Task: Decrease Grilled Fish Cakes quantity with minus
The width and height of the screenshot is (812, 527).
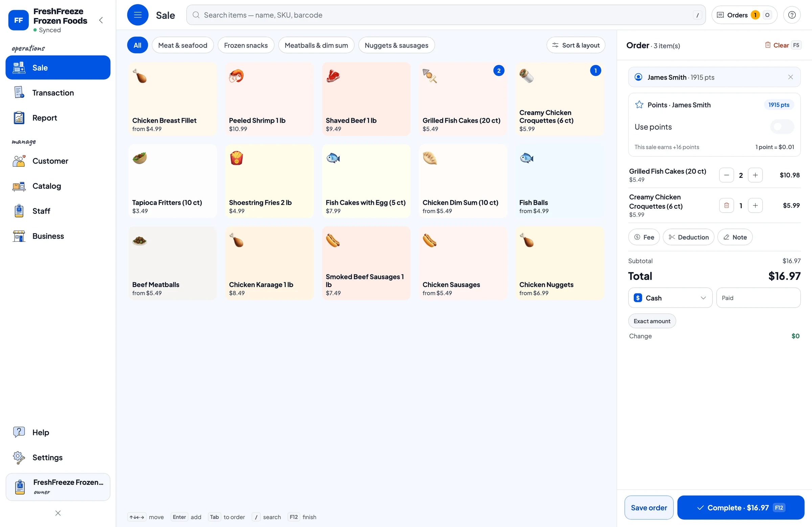Action: [x=726, y=175]
